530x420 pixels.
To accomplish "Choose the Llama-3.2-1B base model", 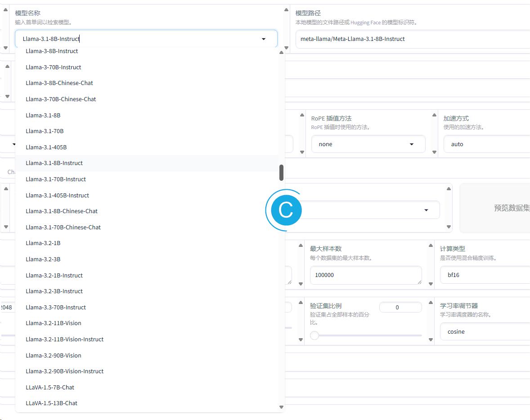I will (x=147, y=243).
